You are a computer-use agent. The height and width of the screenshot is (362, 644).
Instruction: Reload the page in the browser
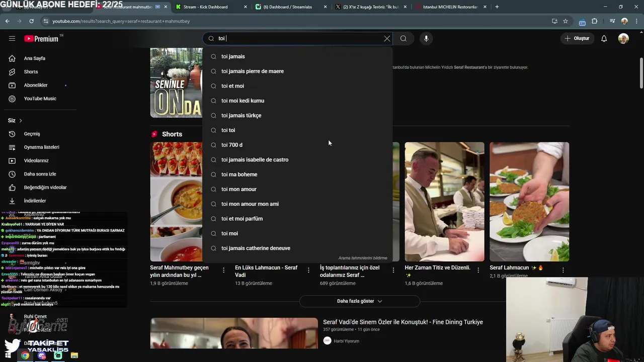click(x=31, y=21)
